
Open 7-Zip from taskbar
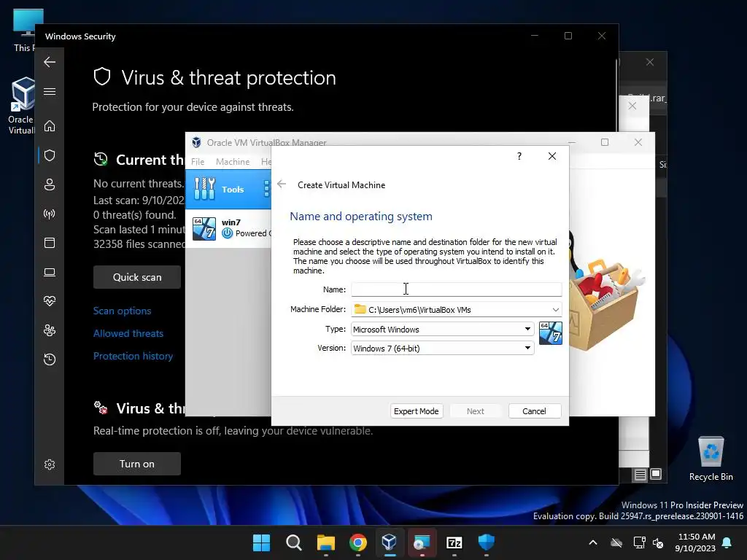[454, 542]
